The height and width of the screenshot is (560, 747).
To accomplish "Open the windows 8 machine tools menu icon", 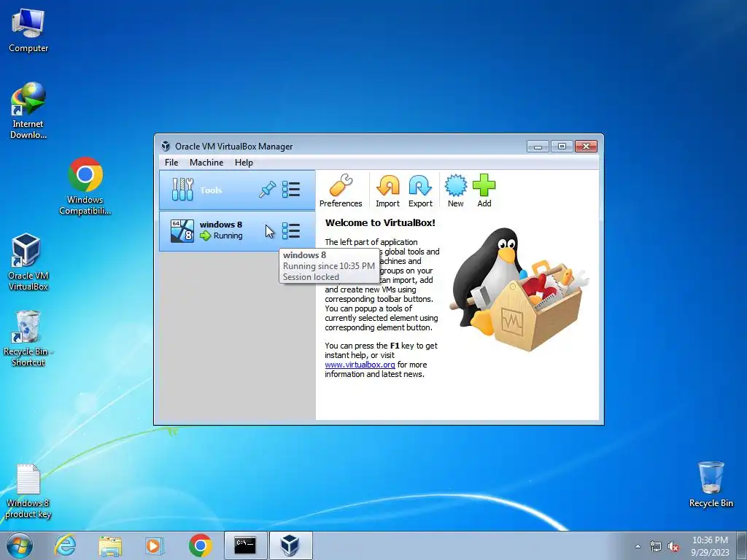I will pyautogui.click(x=290, y=231).
